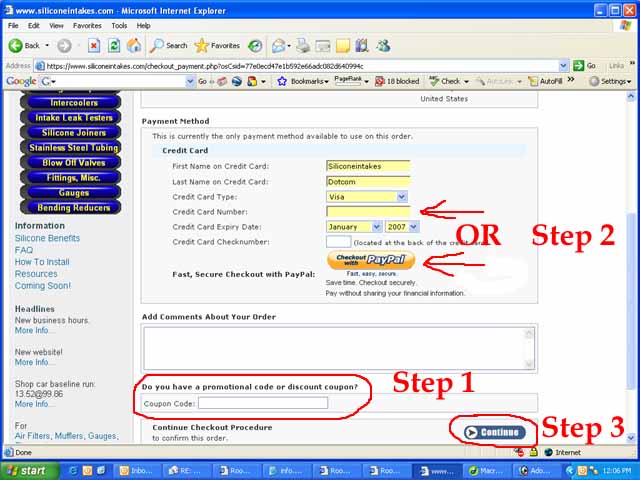Open Credit Card Type Visa dropdown
Viewport: 640px width, 480px height.
(x=402, y=197)
